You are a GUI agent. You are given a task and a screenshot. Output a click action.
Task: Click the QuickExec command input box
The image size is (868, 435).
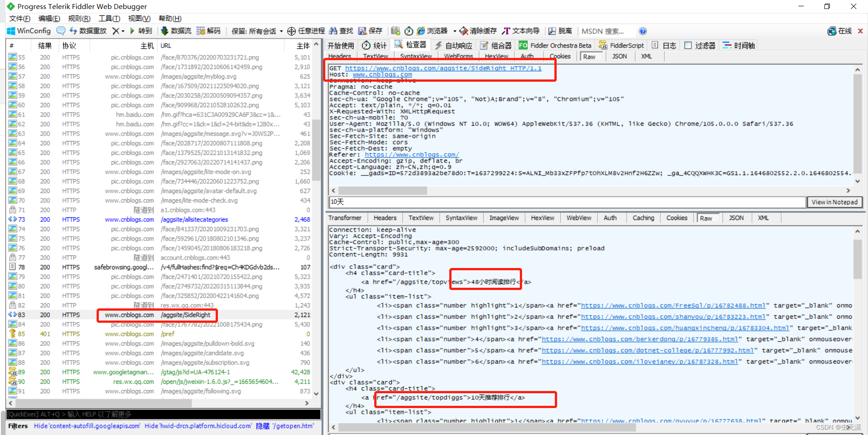(x=164, y=414)
